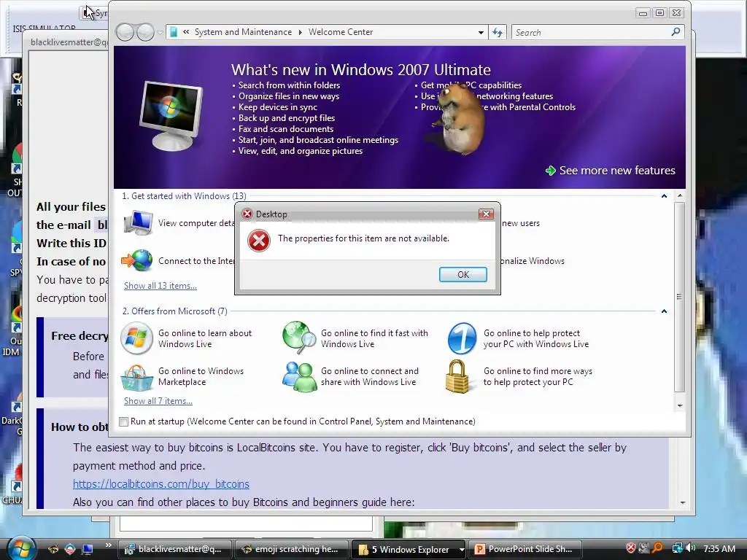The height and width of the screenshot is (560, 747).
Task: Open the localbitcoins.com/buy_bitcoins link
Action: click(x=161, y=484)
